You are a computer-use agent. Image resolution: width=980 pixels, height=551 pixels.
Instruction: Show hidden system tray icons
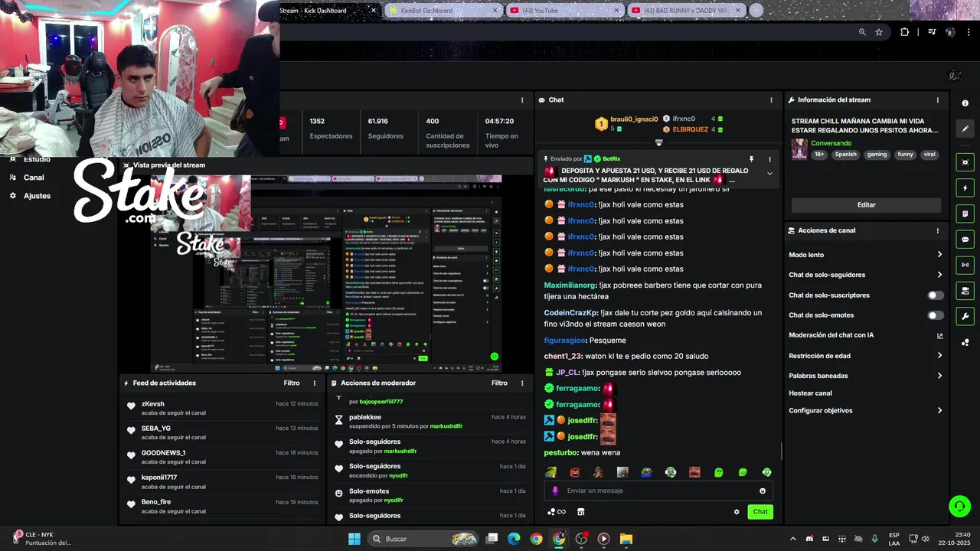click(792, 539)
